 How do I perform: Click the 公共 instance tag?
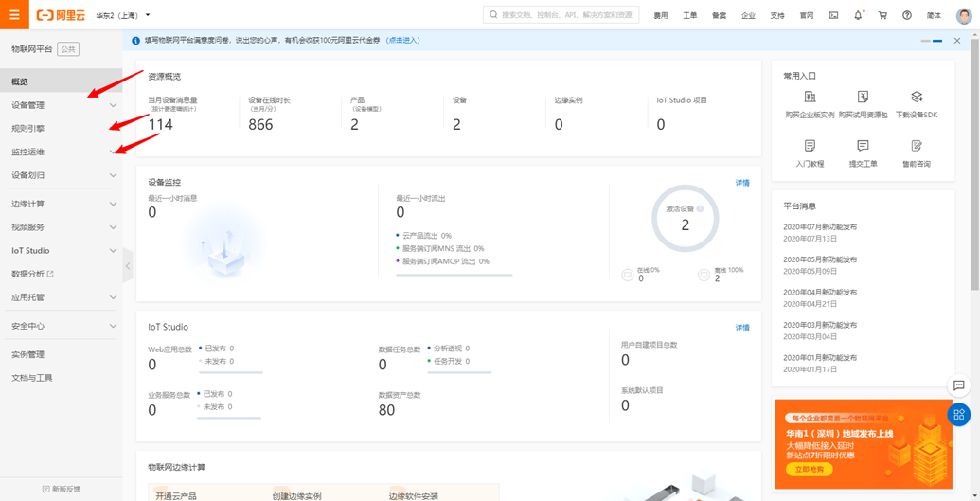(68, 49)
